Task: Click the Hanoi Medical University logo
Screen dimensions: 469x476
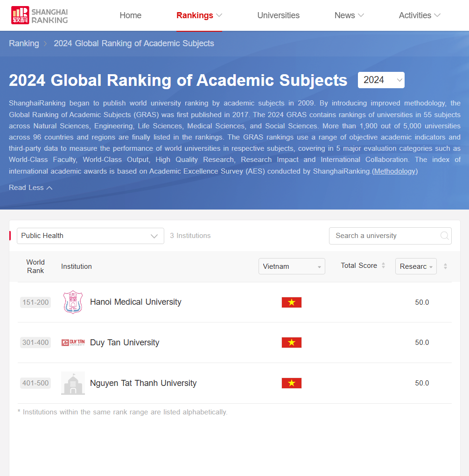Action: 73,302
